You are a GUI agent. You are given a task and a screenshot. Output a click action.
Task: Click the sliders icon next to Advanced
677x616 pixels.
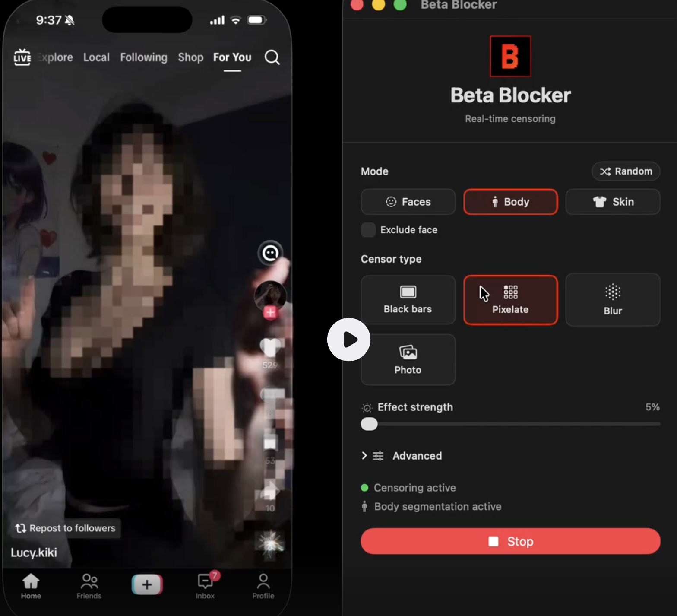[x=378, y=456]
